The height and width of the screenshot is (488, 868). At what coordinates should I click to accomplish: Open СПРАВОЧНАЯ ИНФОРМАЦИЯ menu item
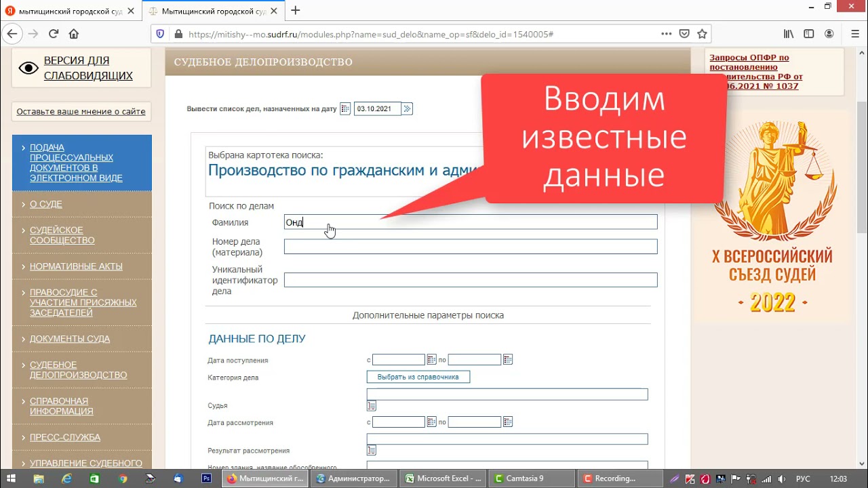click(x=62, y=406)
